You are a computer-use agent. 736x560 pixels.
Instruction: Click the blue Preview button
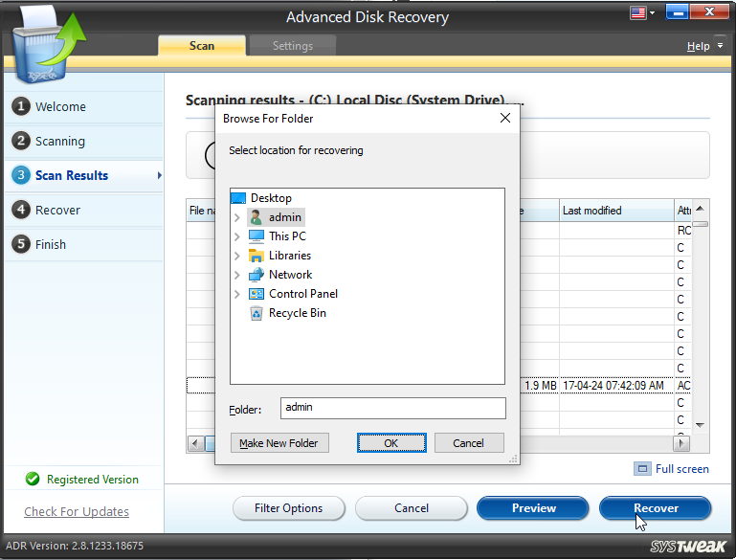(533, 508)
